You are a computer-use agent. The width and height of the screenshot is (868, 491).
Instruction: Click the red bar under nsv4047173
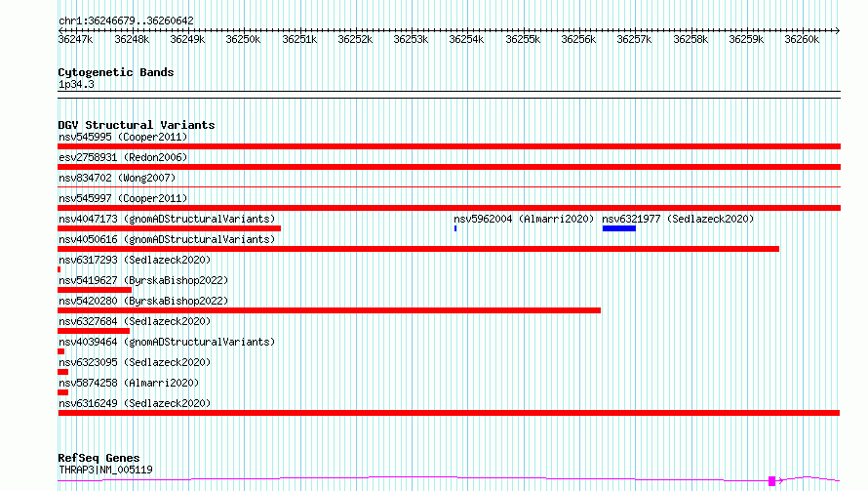click(170, 228)
